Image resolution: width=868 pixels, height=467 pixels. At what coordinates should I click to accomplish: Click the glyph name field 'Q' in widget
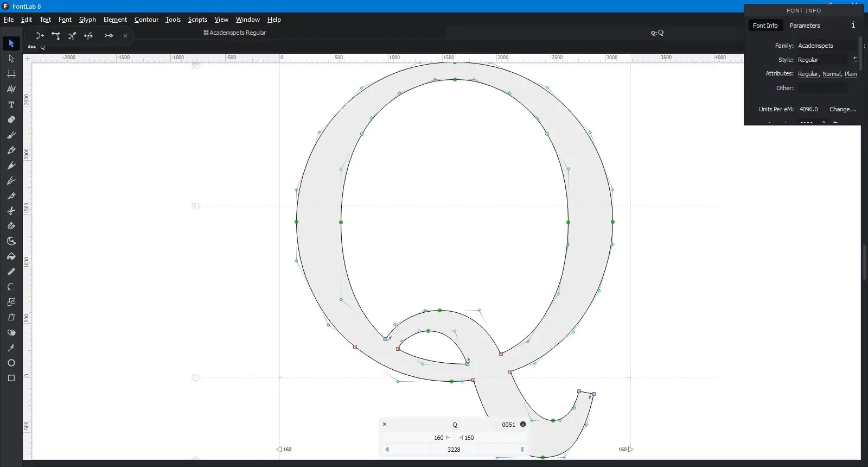point(455,425)
